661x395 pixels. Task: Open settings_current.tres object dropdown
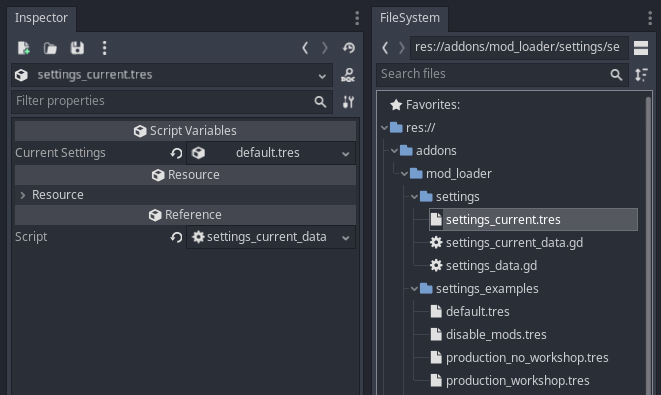322,76
